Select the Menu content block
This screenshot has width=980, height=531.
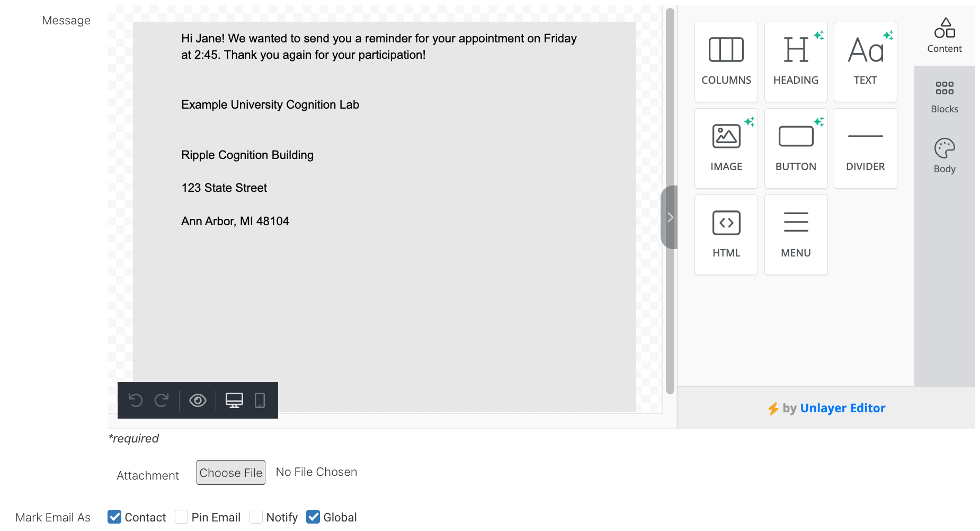796,235
